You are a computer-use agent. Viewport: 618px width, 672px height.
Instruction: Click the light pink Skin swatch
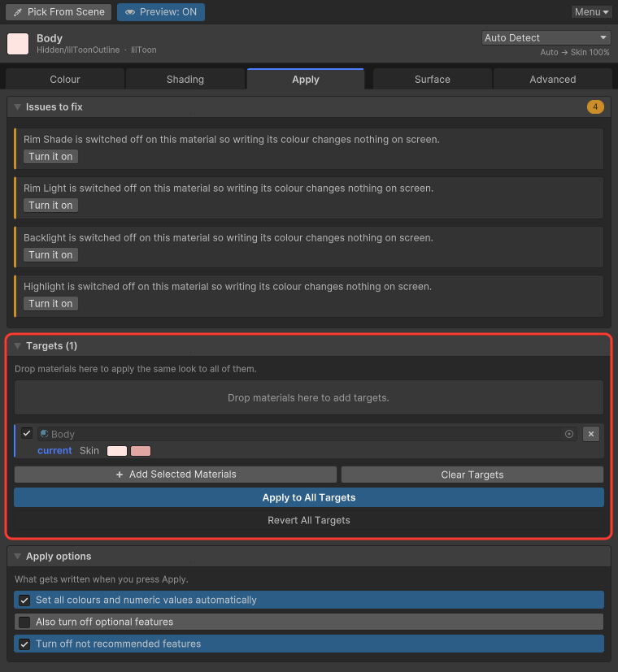click(116, 451)
